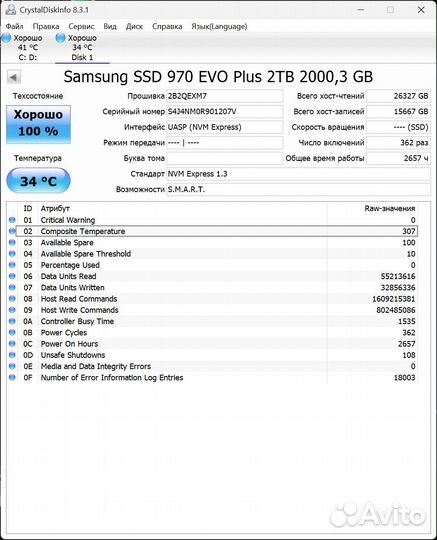
Task: Click the previous disk arrow button
Action: [x=14, y=77]
